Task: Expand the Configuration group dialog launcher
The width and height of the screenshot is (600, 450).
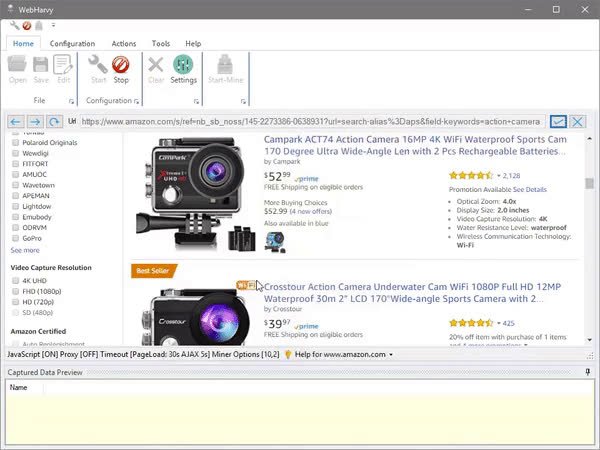Action: pyautogui.click(x=137, y=101)
